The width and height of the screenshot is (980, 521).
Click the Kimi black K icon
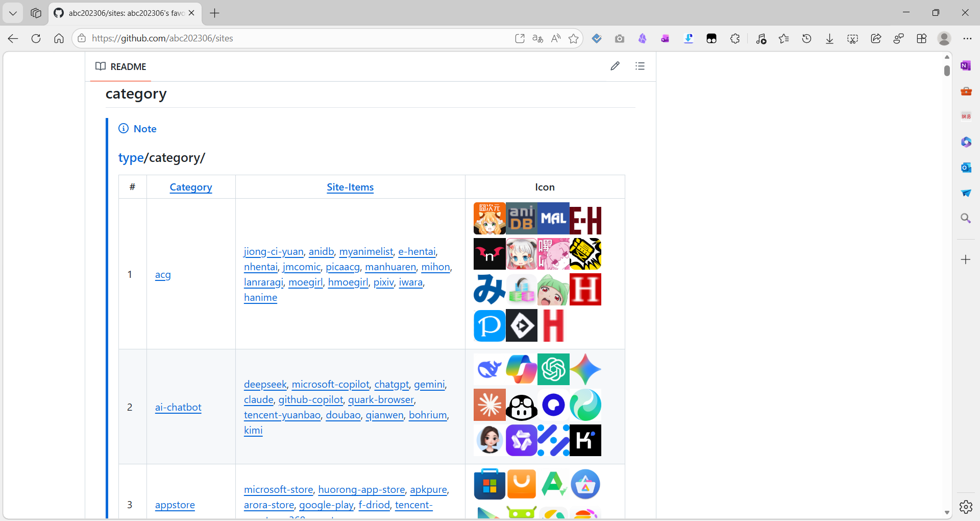[585, 440]
